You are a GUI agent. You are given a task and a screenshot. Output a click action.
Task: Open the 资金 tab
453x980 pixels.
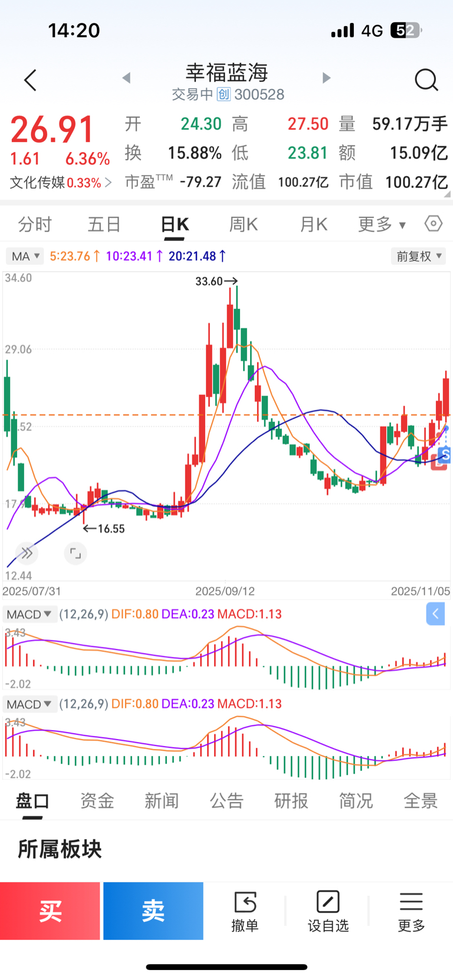[97, 800]
